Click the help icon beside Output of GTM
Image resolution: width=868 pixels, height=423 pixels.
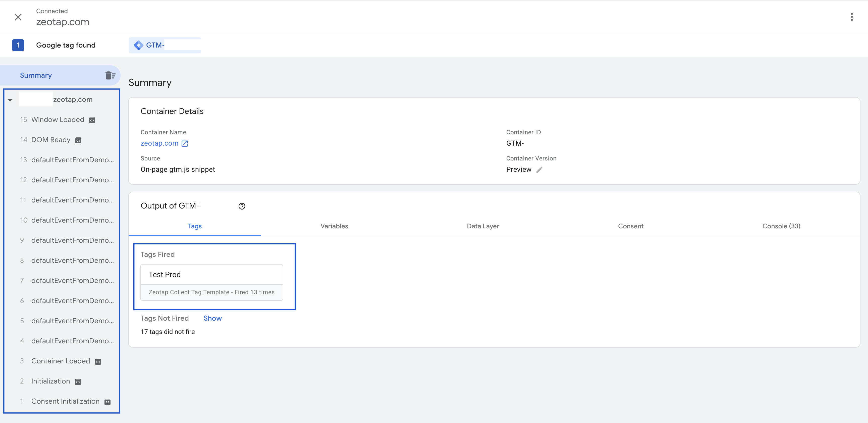coord(242,206)
